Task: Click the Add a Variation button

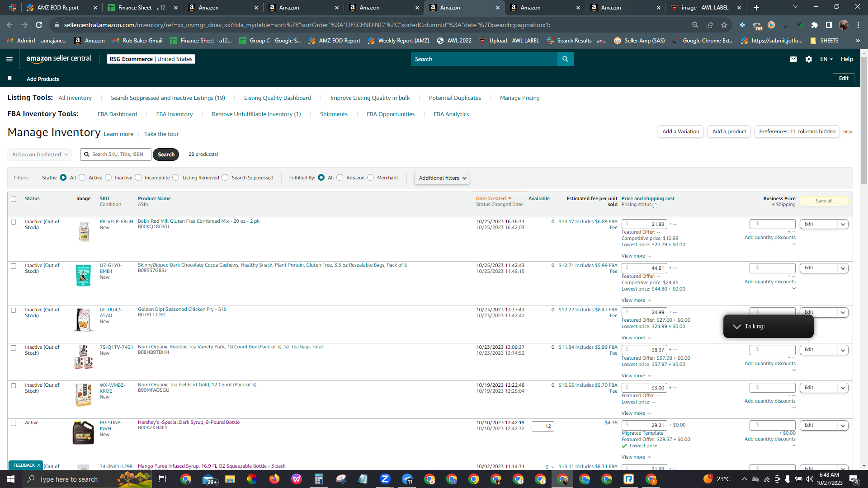Action: 681,131
